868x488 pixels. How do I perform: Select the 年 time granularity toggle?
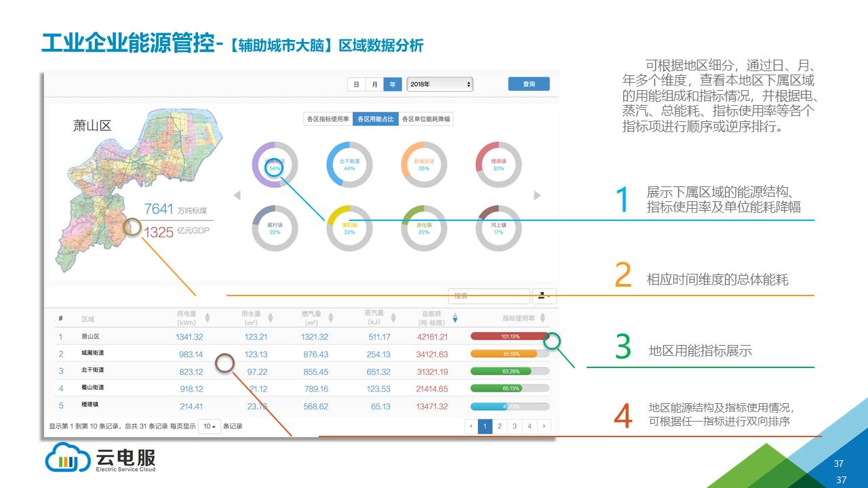[x=393, y=85]
